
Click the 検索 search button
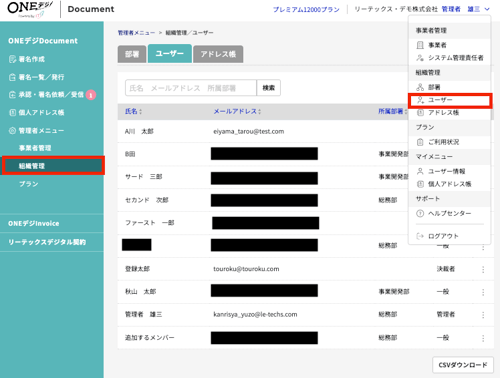pos(269,88)
